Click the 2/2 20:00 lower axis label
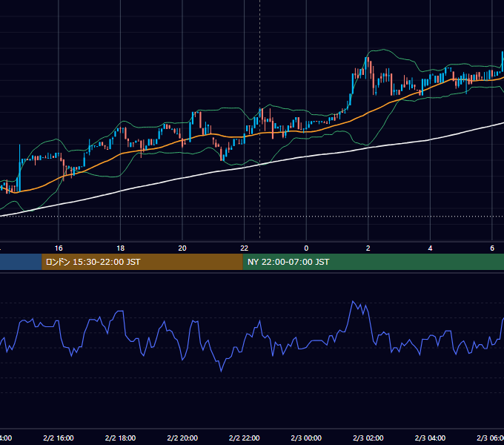This screenshot has width=504, height=445. tap(182, 438)
